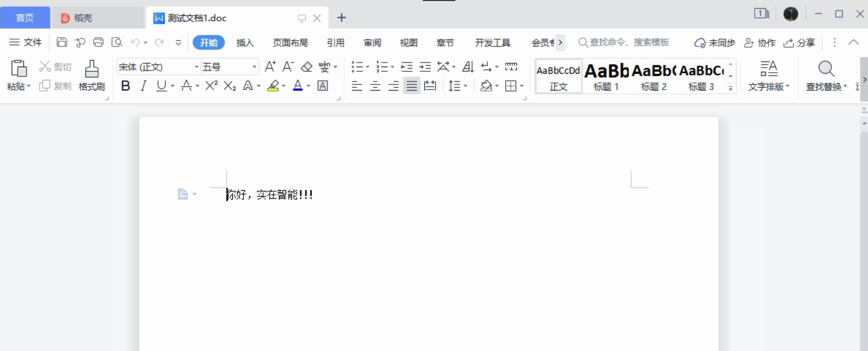Screen dimensions: 868x351
Task: Increase font size with A+ icon
Action: click(x=270, y=67)
